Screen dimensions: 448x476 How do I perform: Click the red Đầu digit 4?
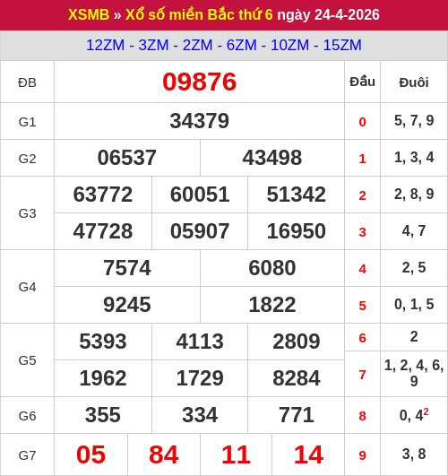tap(362, 269)
